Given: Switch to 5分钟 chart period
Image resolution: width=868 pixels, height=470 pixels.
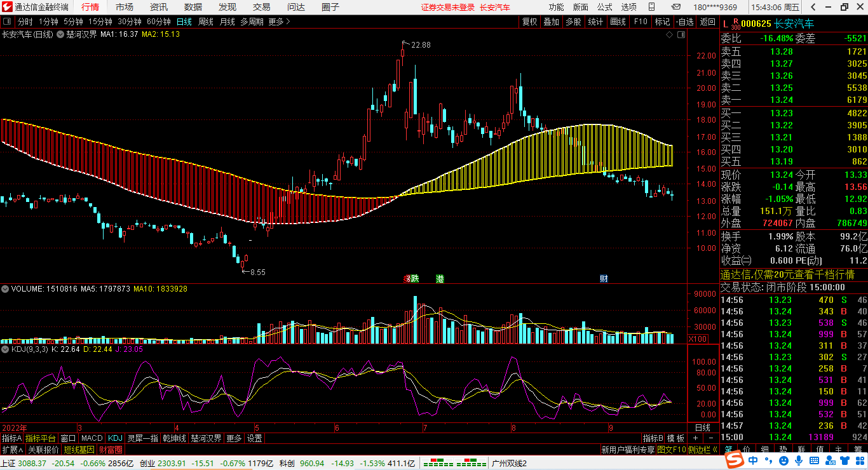Looking at the screenshot, I should click(73, 22).
